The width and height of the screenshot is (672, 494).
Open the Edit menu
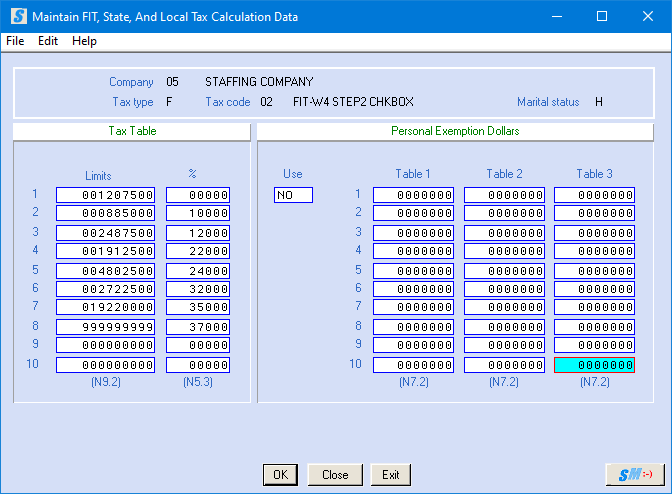48,41
